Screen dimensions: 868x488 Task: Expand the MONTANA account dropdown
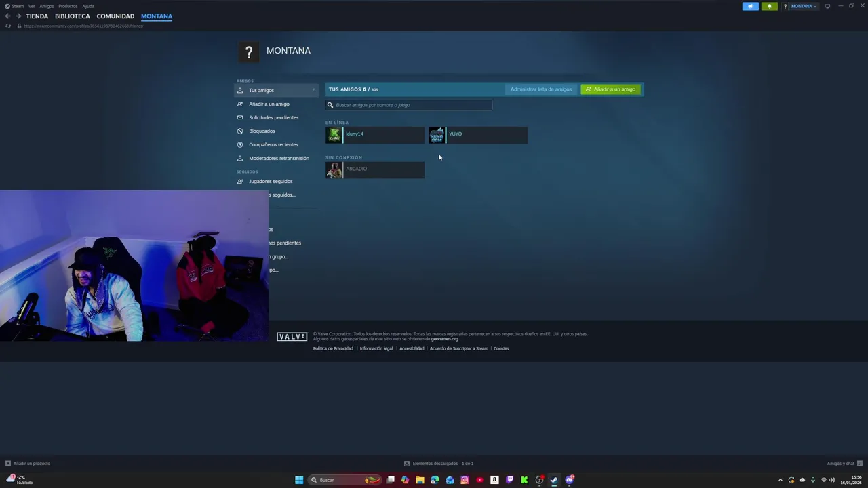click(804, 6)
